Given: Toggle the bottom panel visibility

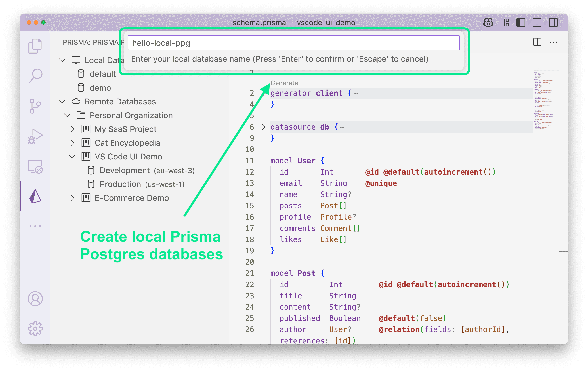Looking at the screenshot, I should [x=537, y=22].
